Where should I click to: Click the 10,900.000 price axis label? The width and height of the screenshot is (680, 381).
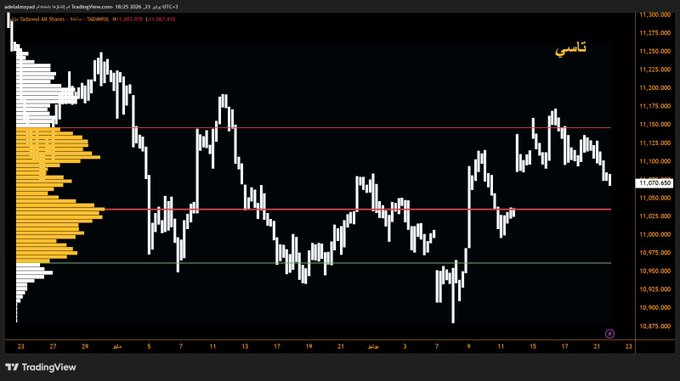point(655,308)
